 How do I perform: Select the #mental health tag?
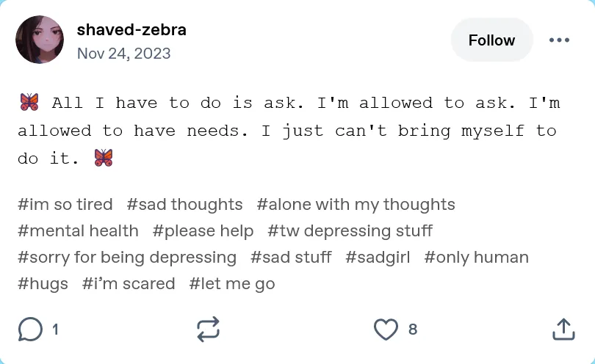click(x=78, y=231)
